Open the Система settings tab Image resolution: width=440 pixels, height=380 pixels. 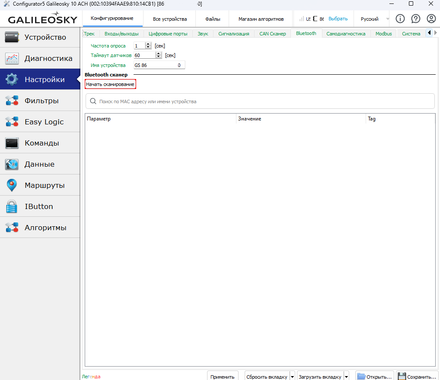[411, 34]
